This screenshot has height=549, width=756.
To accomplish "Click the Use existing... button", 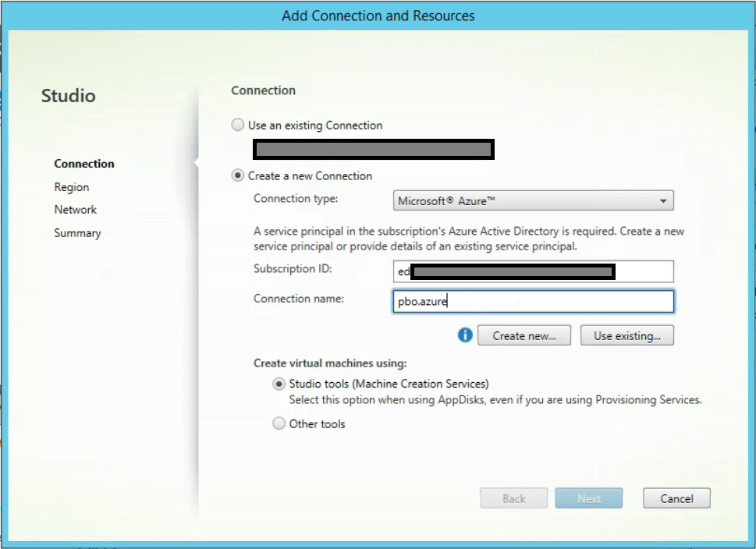I will tap(626, 336).
